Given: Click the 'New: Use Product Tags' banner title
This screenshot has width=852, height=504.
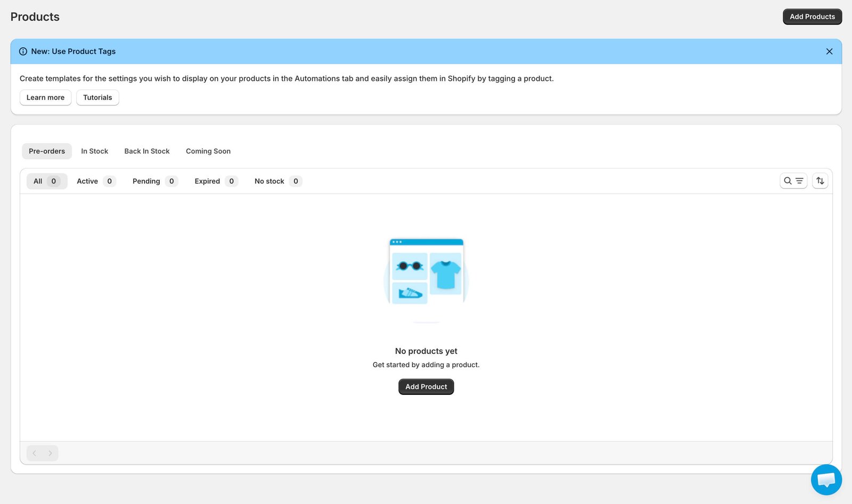Looking at the screenshot, I should point(73,52).
